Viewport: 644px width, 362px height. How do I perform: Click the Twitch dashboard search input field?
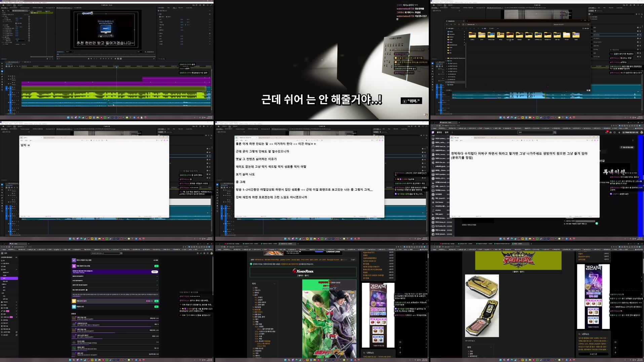(105, 253)
